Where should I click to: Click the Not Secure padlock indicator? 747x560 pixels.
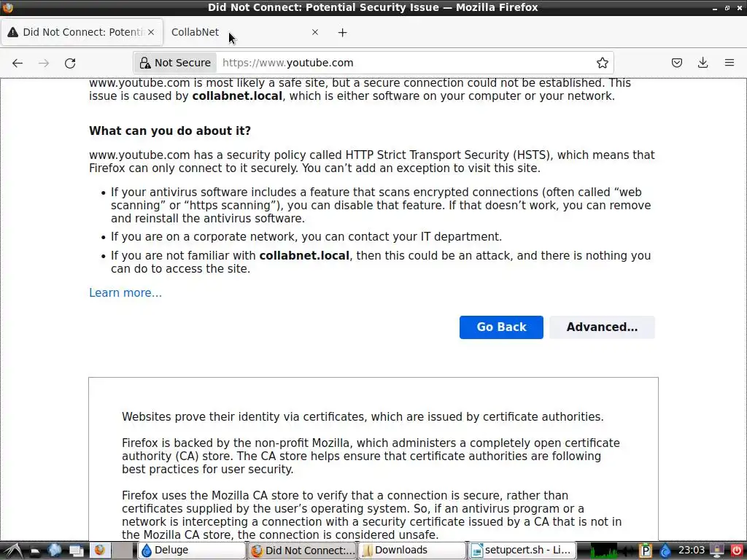[x=175, y=63]
